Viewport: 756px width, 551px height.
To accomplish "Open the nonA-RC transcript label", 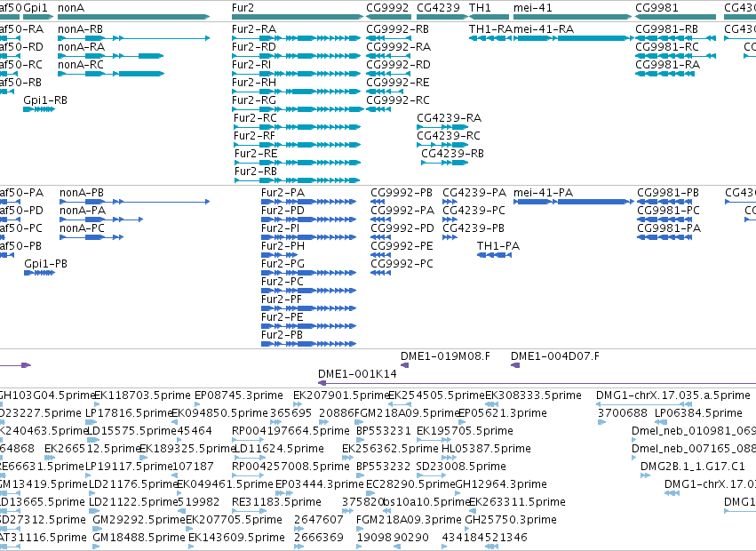I will [81, 65].
